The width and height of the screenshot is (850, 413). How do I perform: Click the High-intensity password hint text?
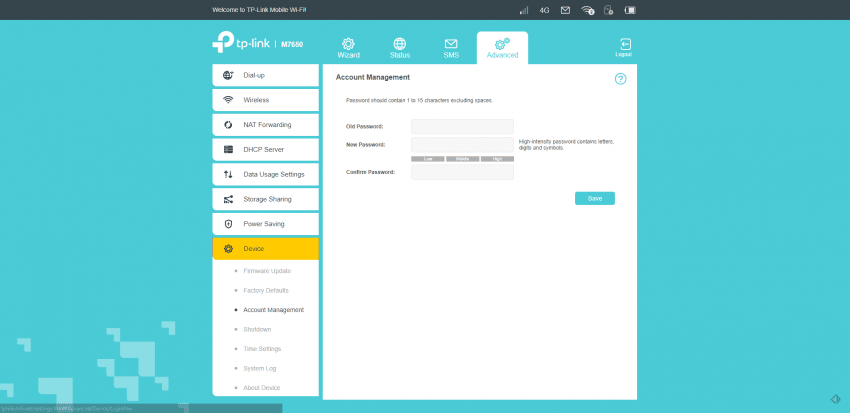(x=566, y=145)
